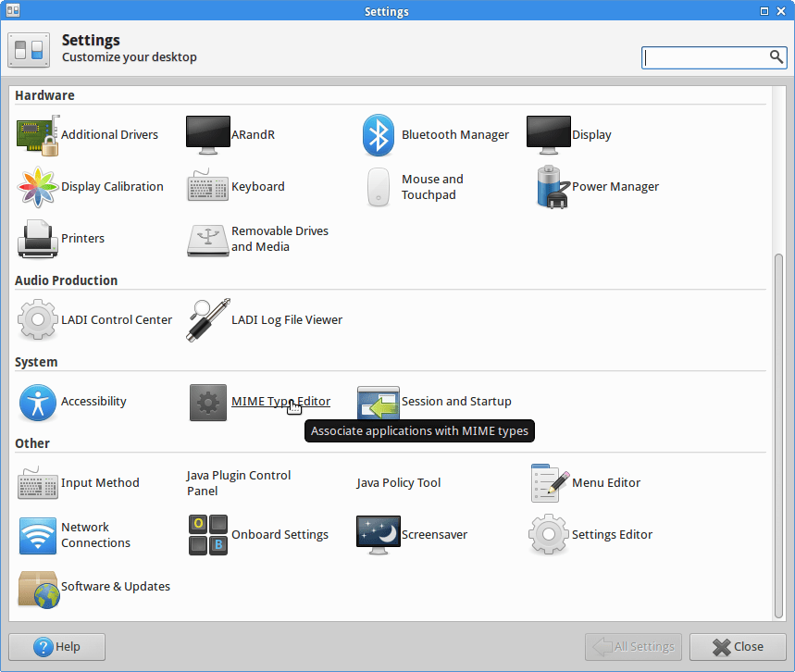Maximize the Settings window

(764, 11)
